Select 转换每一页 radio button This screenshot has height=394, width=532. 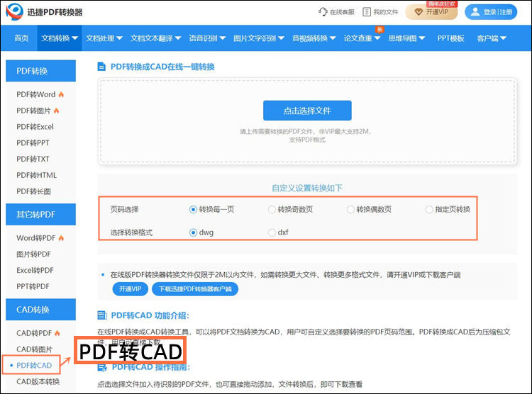point(193,210)
